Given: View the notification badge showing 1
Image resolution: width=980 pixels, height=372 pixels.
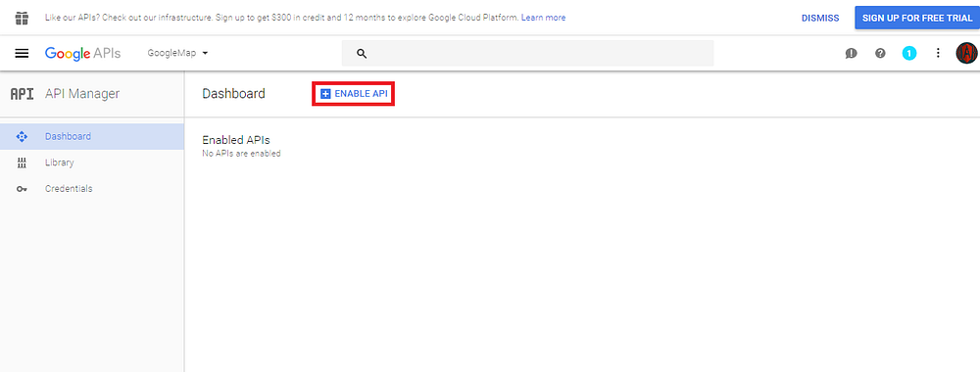Looking at the screenshot, I should [908, 53].
